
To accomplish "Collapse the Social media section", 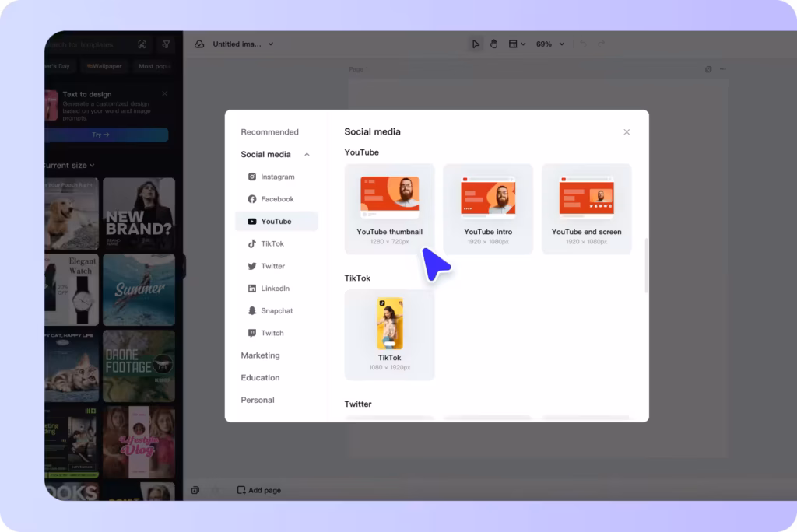I will pyautogui.click(x=307, y=155).
